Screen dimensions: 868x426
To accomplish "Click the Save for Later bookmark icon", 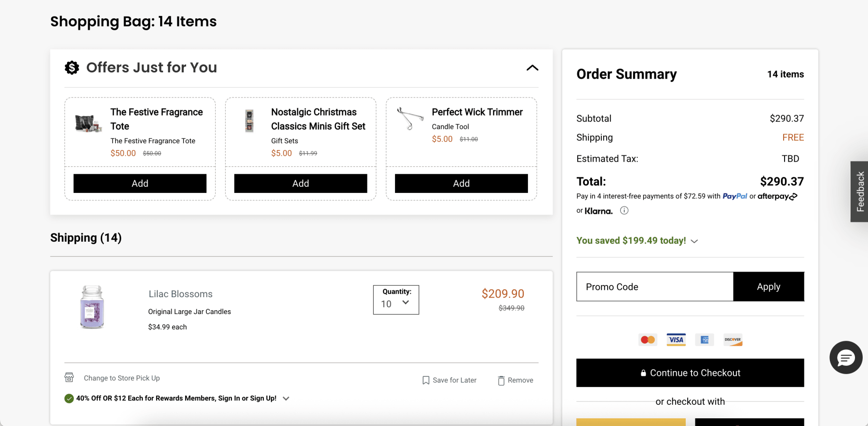I will 426,380.
